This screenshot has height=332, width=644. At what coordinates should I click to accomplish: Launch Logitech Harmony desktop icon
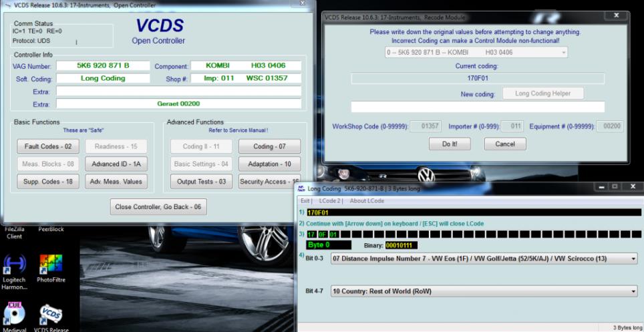[x=15, y=271]
